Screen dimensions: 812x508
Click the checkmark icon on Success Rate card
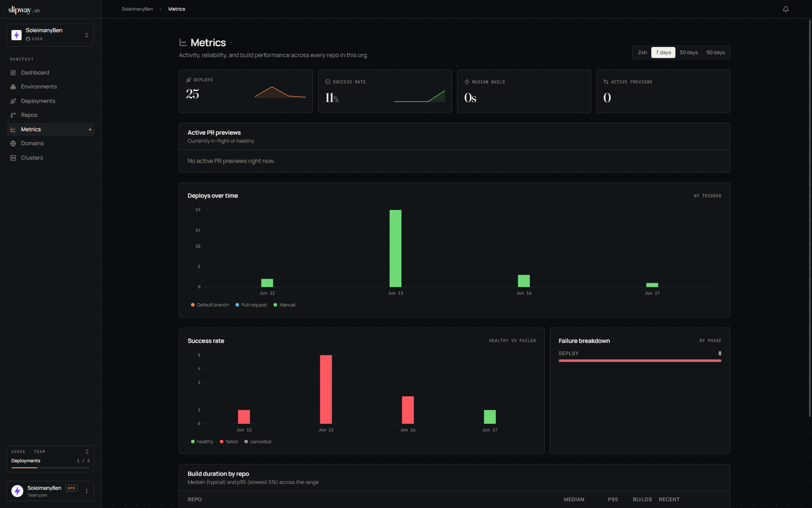coord(328,82)
